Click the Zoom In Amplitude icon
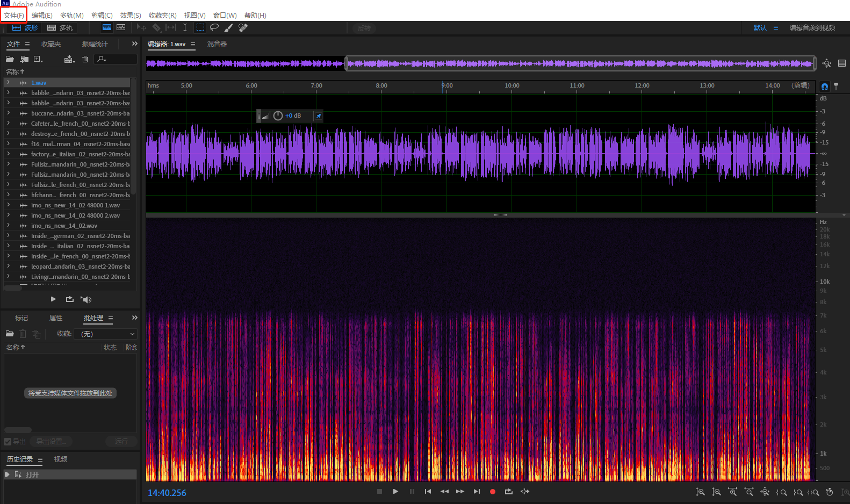Image resolution: width=850 pixels, height=504 pixels. tap(700, 492)
